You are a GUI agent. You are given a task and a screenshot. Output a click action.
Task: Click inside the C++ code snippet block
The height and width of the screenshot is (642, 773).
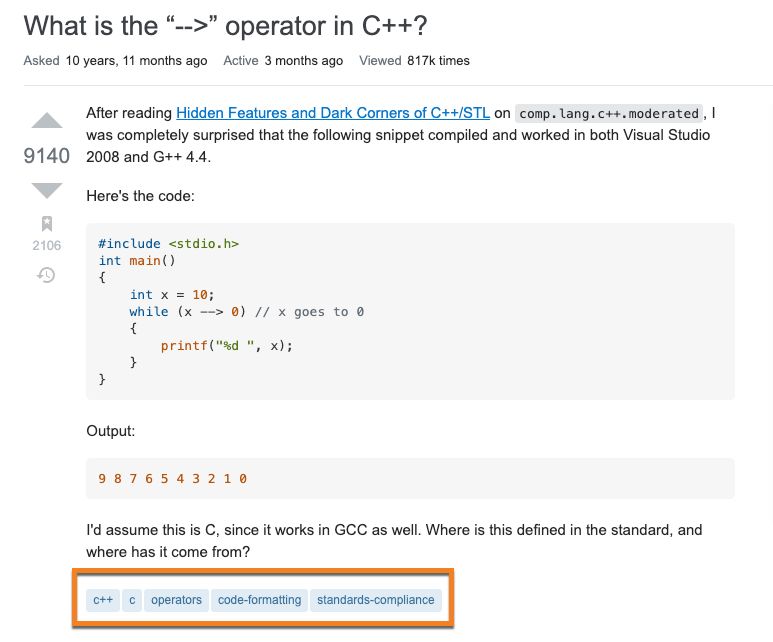point(410,311)
